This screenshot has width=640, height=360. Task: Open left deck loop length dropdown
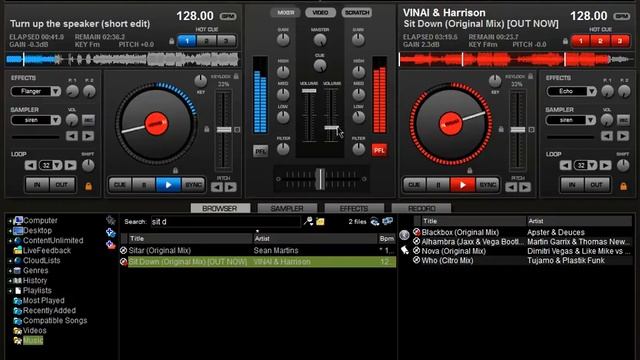[x=58, y=165]
